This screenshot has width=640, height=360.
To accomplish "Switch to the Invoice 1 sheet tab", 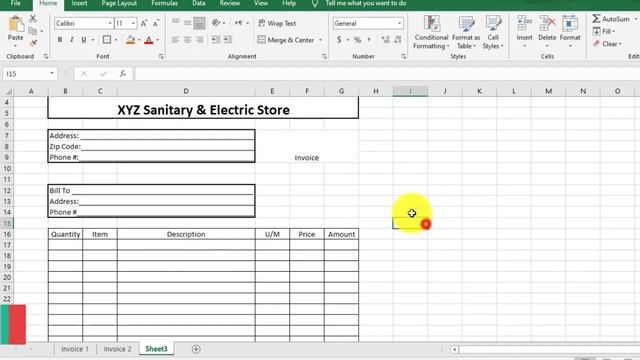I will 75,349.
